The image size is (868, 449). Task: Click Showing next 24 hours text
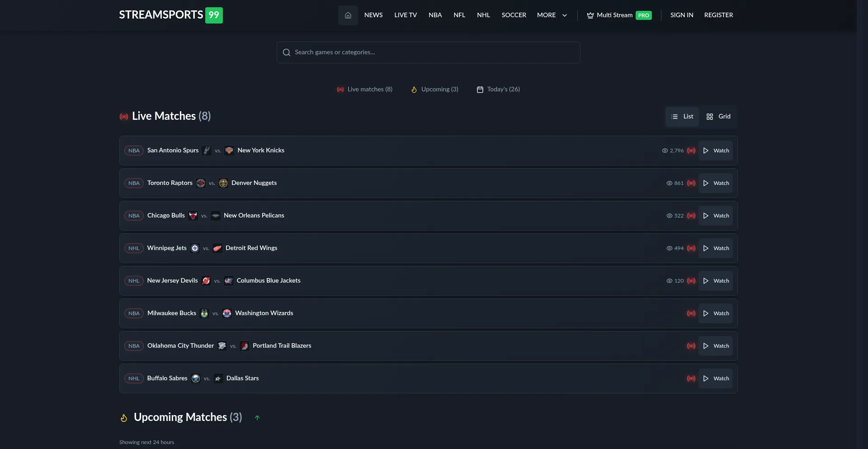146,442
